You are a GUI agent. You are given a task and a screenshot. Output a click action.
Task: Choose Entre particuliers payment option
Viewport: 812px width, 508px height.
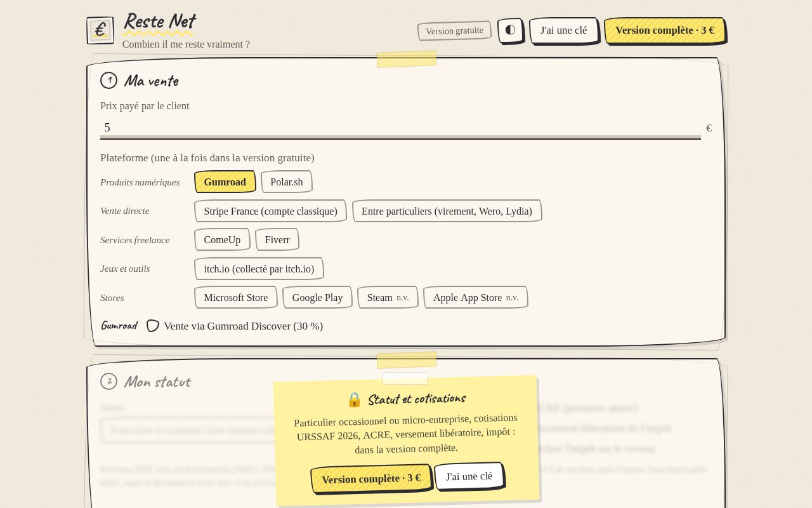tap(447, 211)
